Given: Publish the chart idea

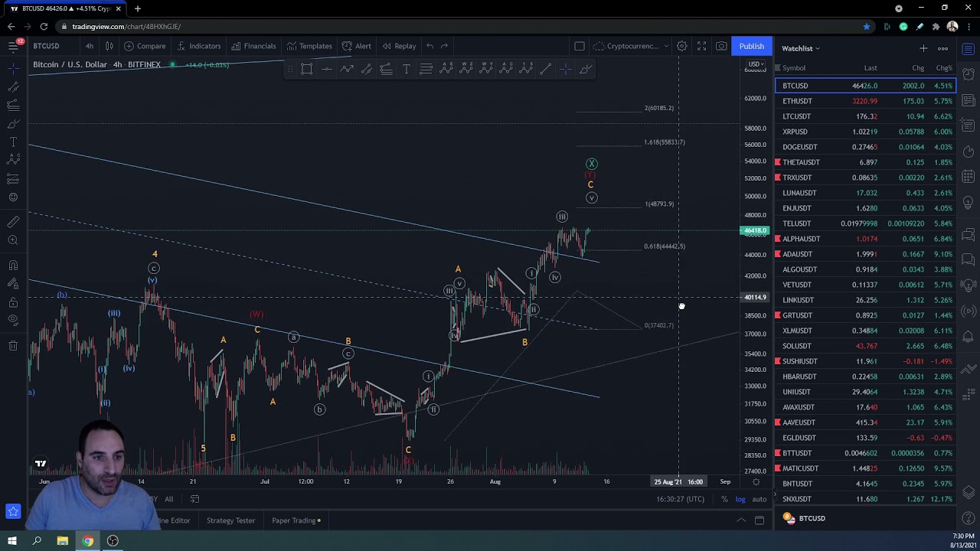Looking at the screenshot, I should (x=751, y=46).
